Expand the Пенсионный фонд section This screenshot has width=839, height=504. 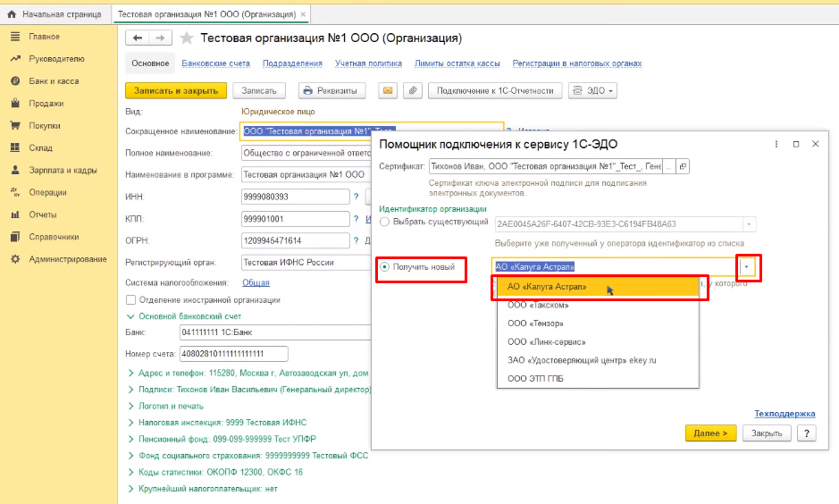point(130,439)
